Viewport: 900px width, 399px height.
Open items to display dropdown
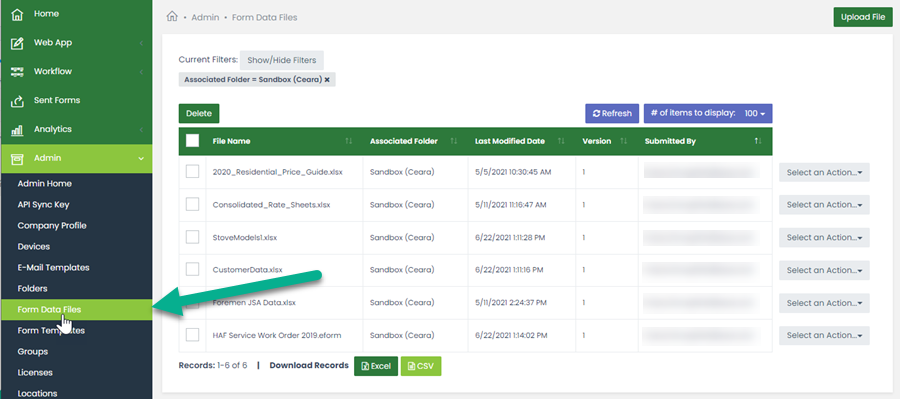(708, 113)
